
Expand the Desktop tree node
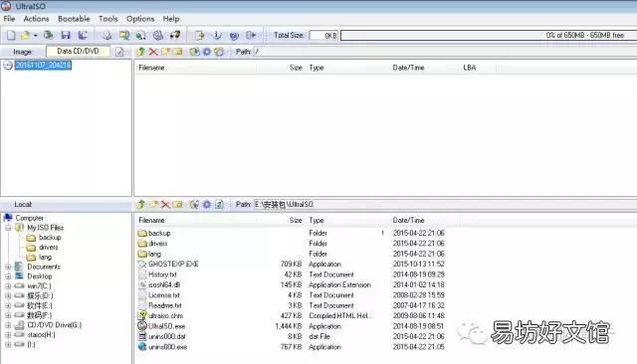click(x=8, y=276)
